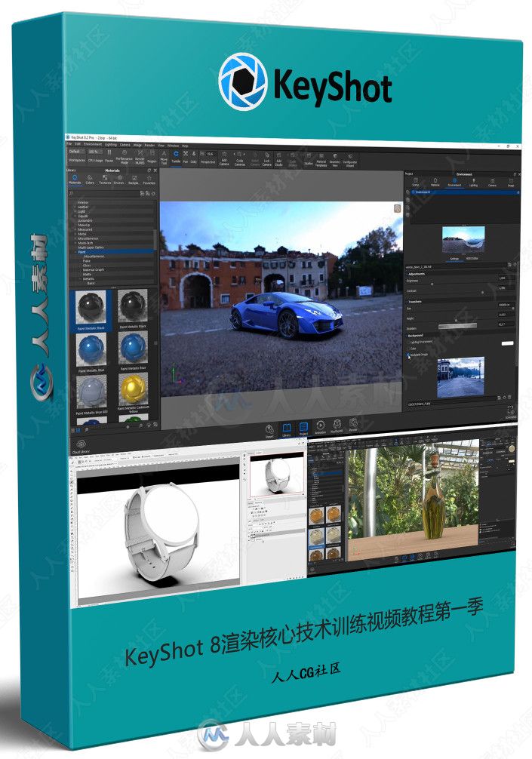
Task: Select the Pan camera tool
Action: (x=186, y=157)
